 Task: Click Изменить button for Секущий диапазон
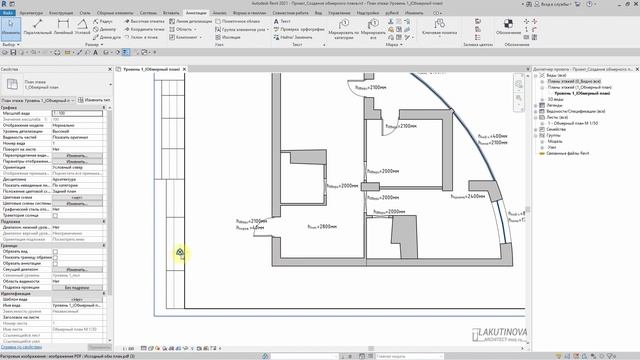(x=77, y=269)
